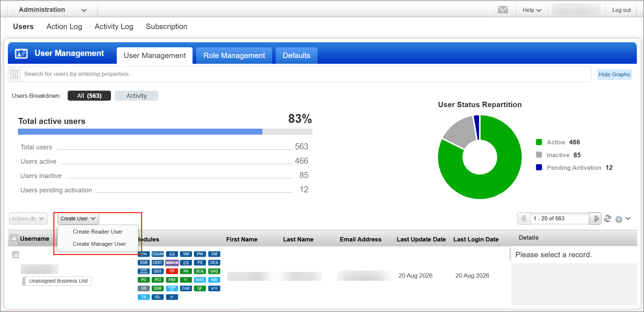
Task: Click the OCA module badge
Action: (x=214, y=263)
